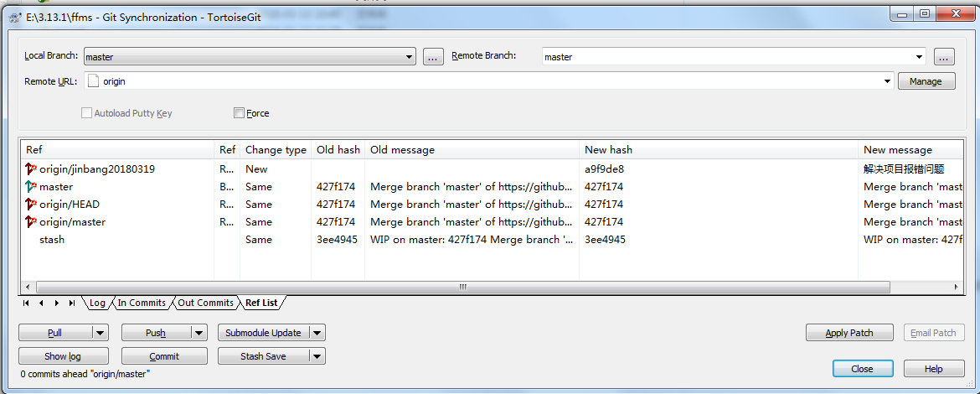
Task: Expand the Local Branch dropdown
Action: point(409,57)
